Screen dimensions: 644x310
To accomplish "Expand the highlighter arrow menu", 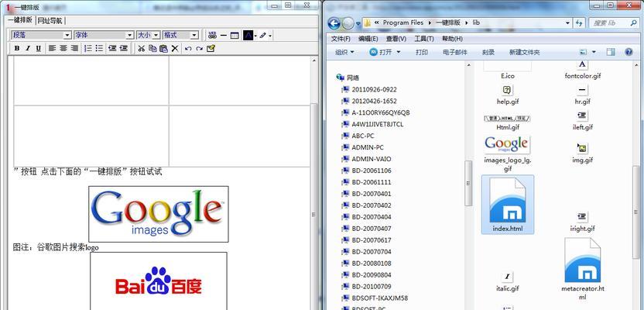I will pyautogui.click(x=270, y=36).
